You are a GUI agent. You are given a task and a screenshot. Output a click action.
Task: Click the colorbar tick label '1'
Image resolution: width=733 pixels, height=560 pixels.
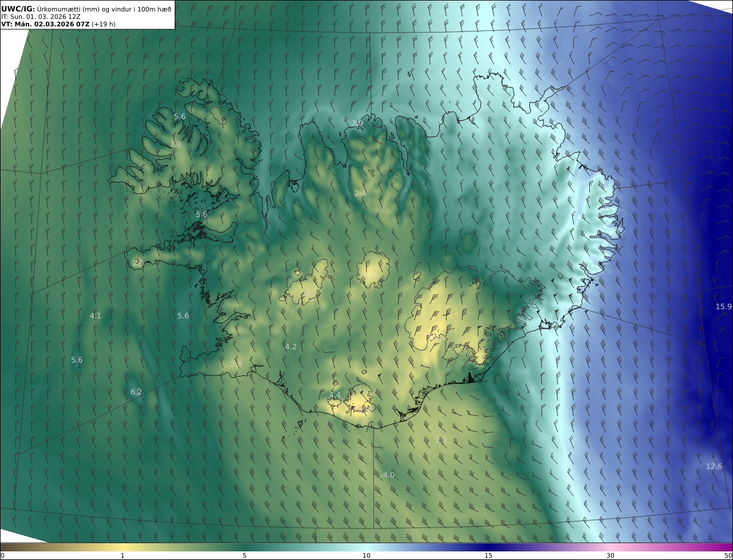(x=123, y=556)
